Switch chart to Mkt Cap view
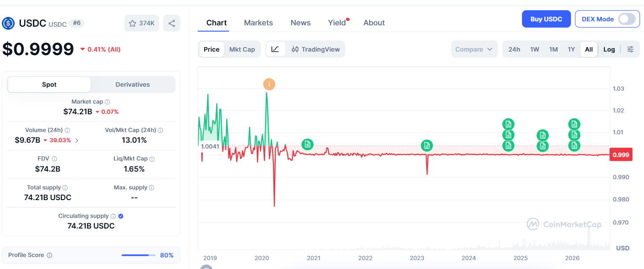This screenshot has width=644, height=269. (242, 49)
